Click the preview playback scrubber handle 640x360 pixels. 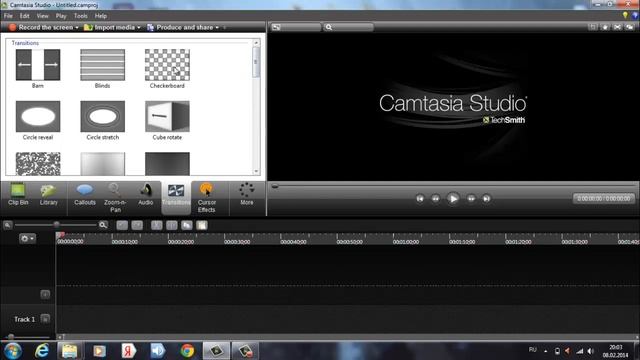click(275, 186)
